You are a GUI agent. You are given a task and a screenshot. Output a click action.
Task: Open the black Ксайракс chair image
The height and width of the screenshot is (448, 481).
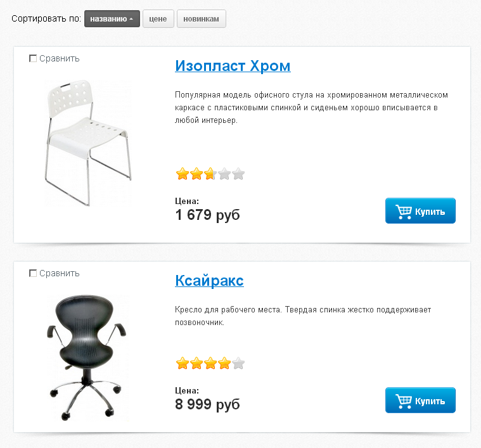click(x=87, y=356)
